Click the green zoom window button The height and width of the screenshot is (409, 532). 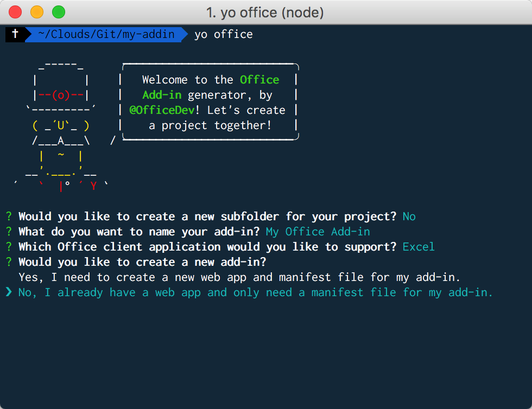[58, 11]
